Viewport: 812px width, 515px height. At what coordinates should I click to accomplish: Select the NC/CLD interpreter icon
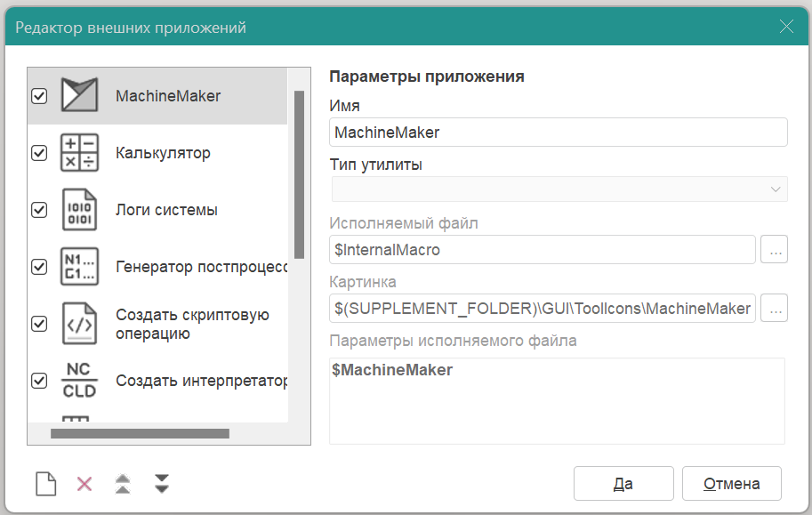point(78,381)
